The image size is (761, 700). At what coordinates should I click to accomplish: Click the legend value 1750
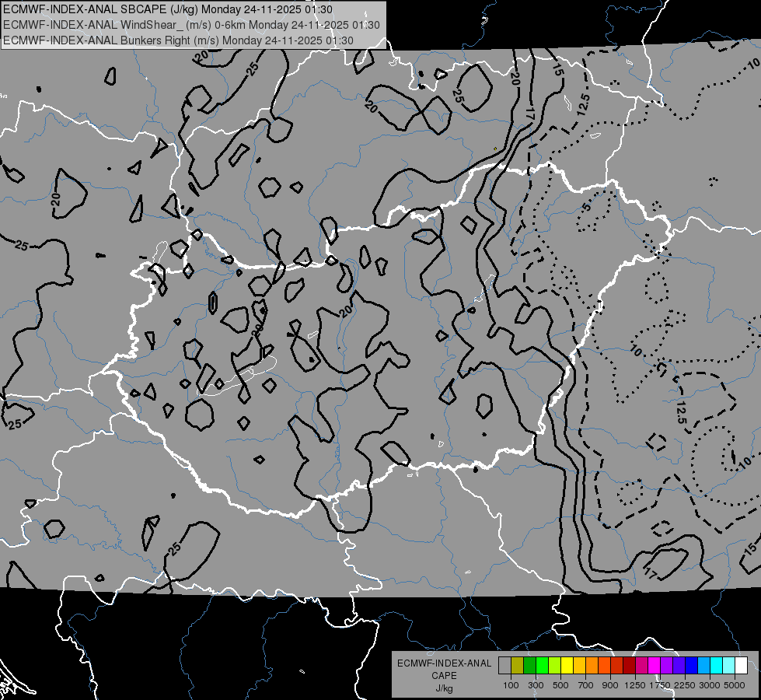pyautogui.click(x=661, y=685)
